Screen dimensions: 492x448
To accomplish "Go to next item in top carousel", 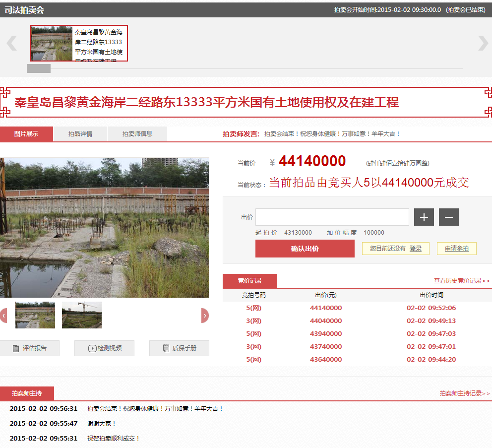I will pos(483,43).
